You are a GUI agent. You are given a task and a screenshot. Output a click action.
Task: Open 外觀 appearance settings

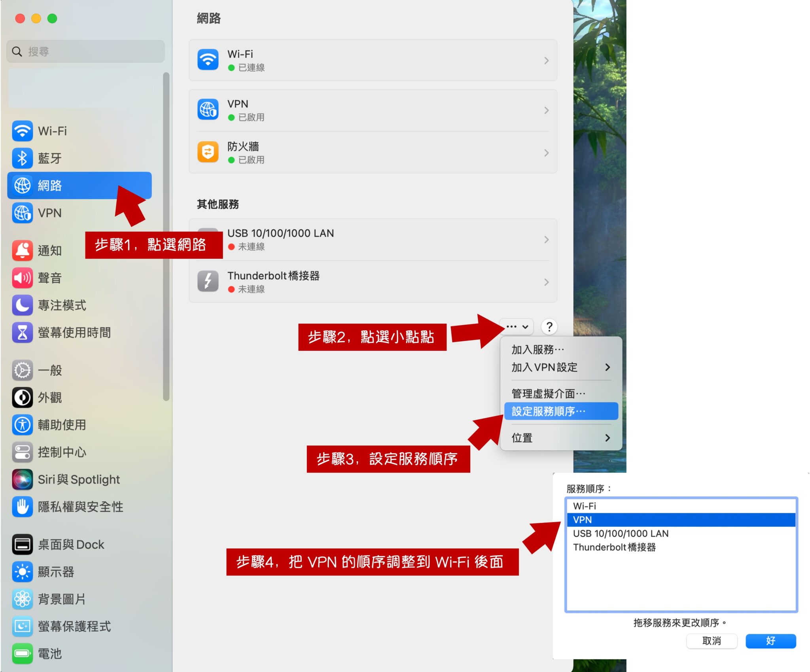click(79, 398)
